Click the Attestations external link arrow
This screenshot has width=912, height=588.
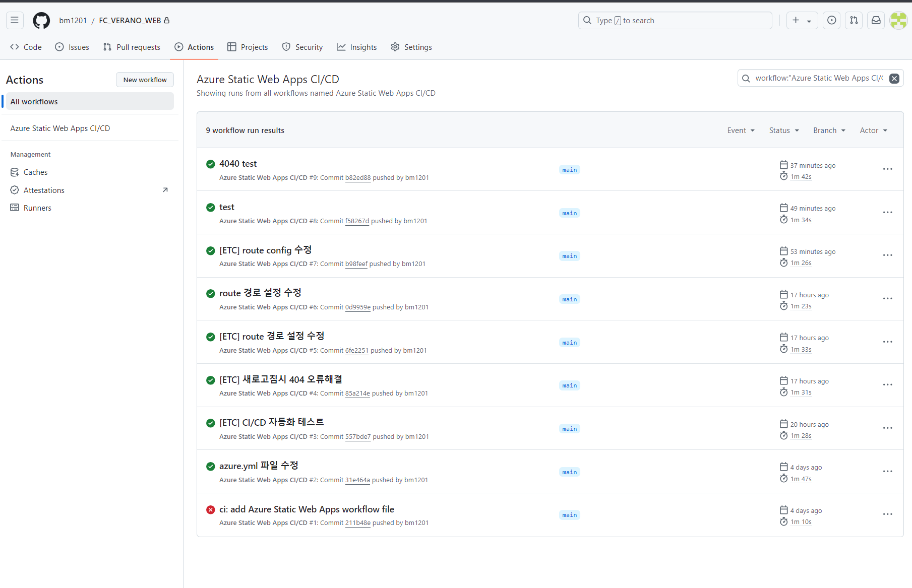point(165,190)
